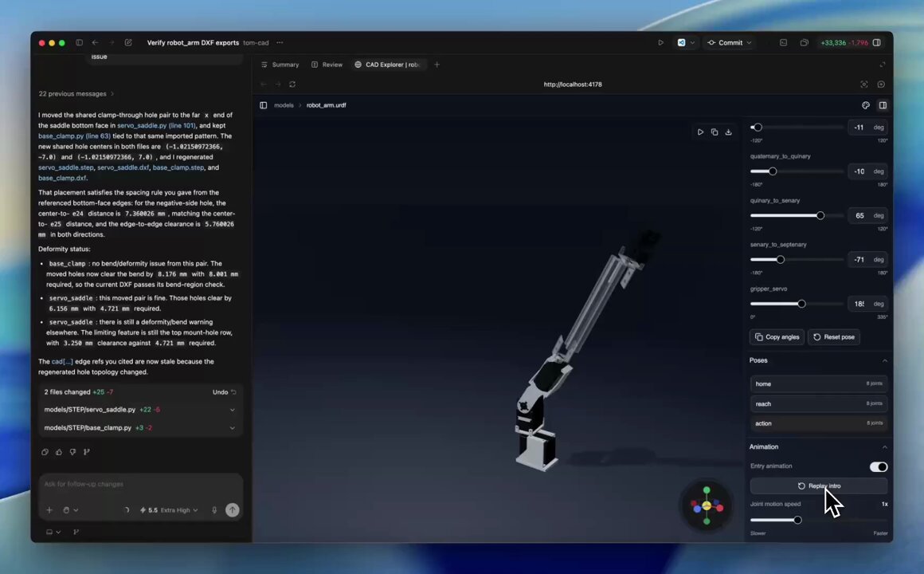Open the Commit dropdown arrow

coord(749,42)
